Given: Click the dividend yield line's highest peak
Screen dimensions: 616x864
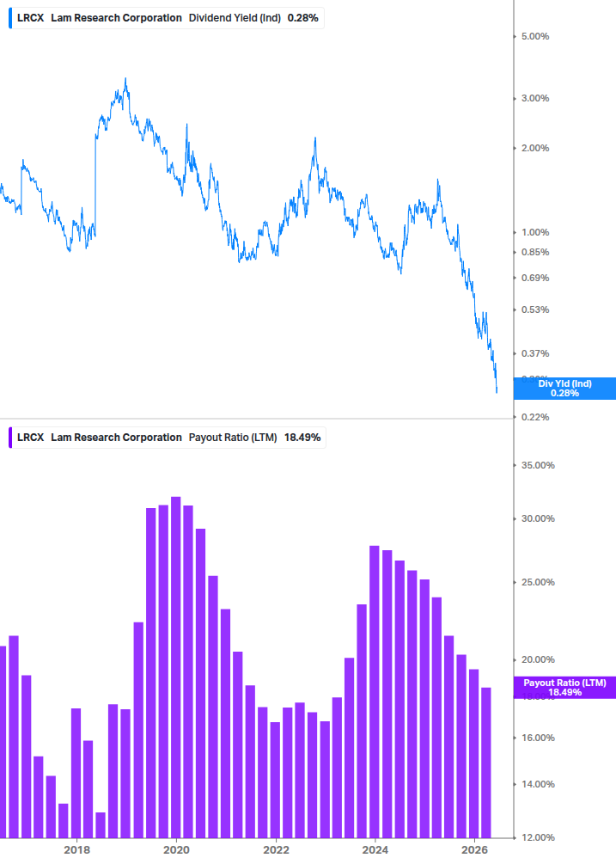Looking at the screenshot, I should tap(125, 79).
